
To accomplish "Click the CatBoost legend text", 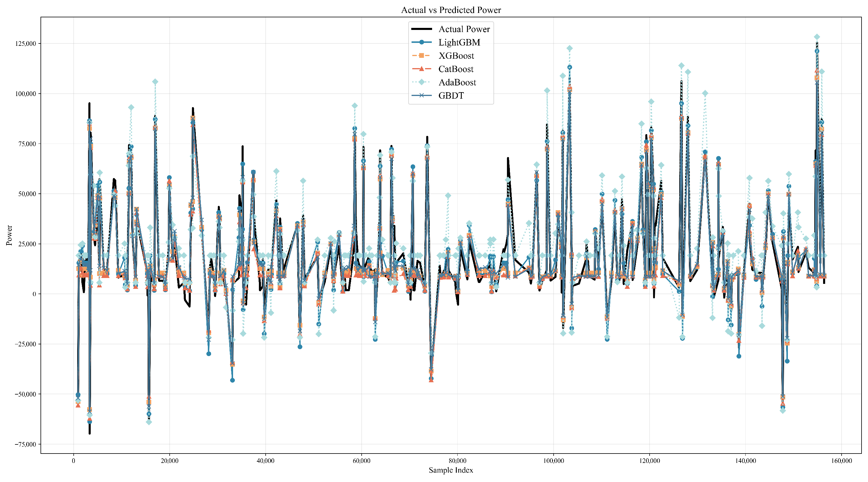I will click(x=456, y=69).
